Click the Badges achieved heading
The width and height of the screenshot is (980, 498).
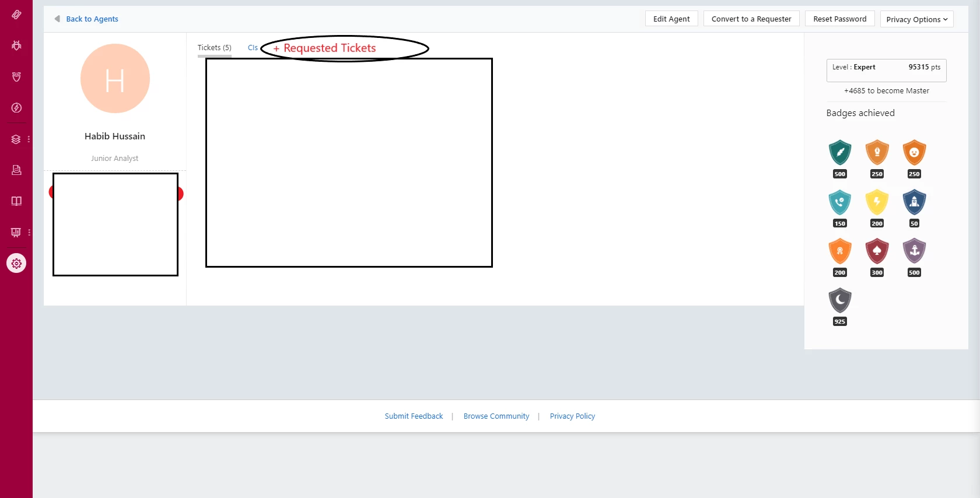click(x=860, y=113)
